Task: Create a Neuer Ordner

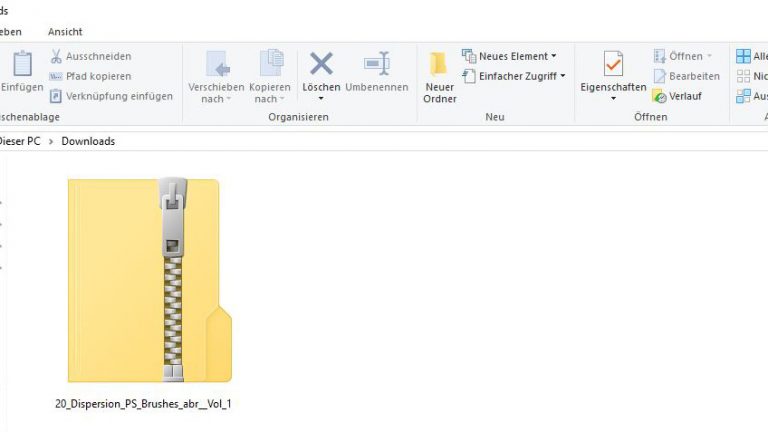Action: pyautogui.click(x=439, y=77)
